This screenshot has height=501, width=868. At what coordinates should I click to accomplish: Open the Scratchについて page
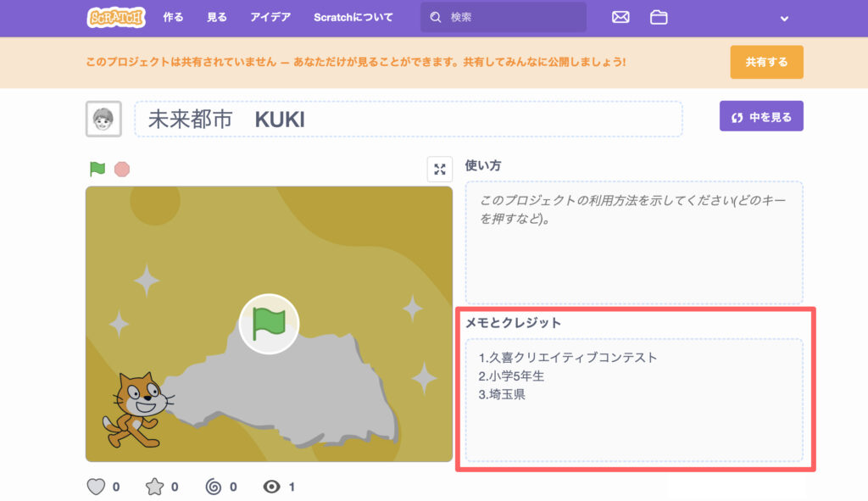point(353,17)
